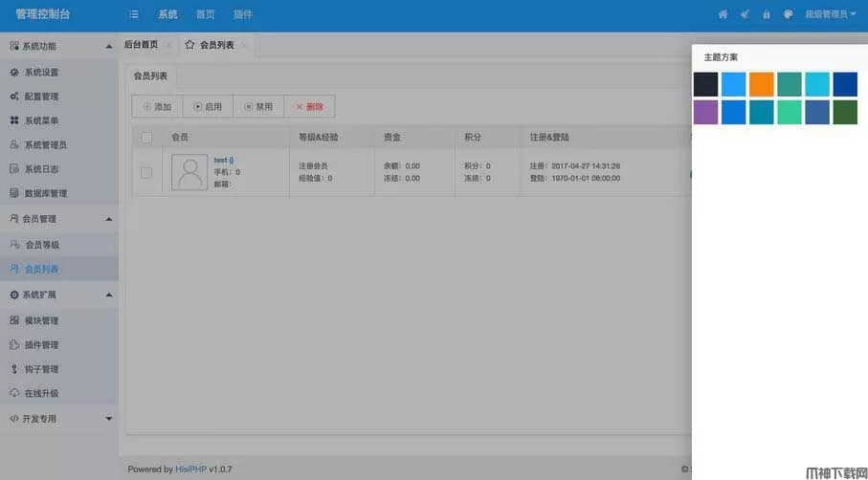
Task: Click the red 删除 button
Action: [309, 107]
